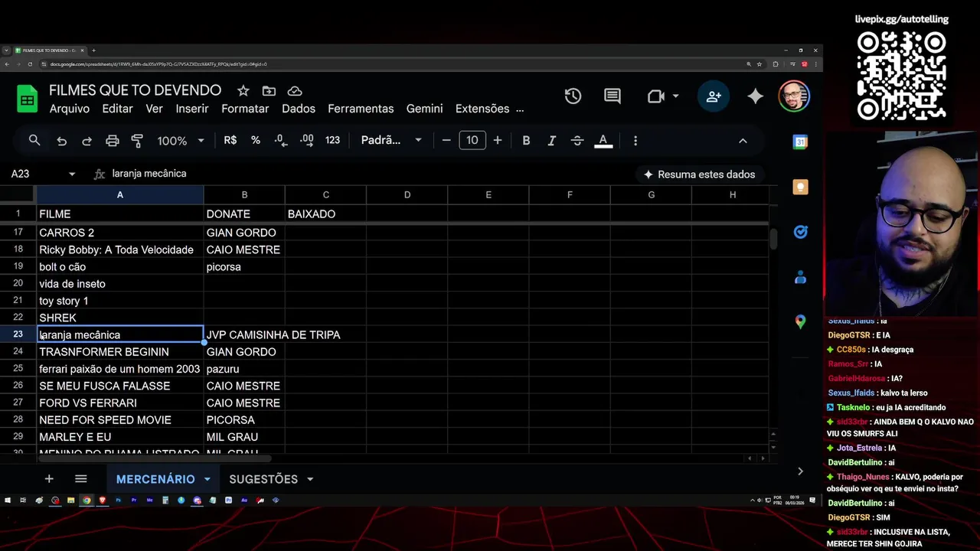Screen dimensions: 980x551
Task: Open the Dados menu
Action: click(x=299, y=109)
